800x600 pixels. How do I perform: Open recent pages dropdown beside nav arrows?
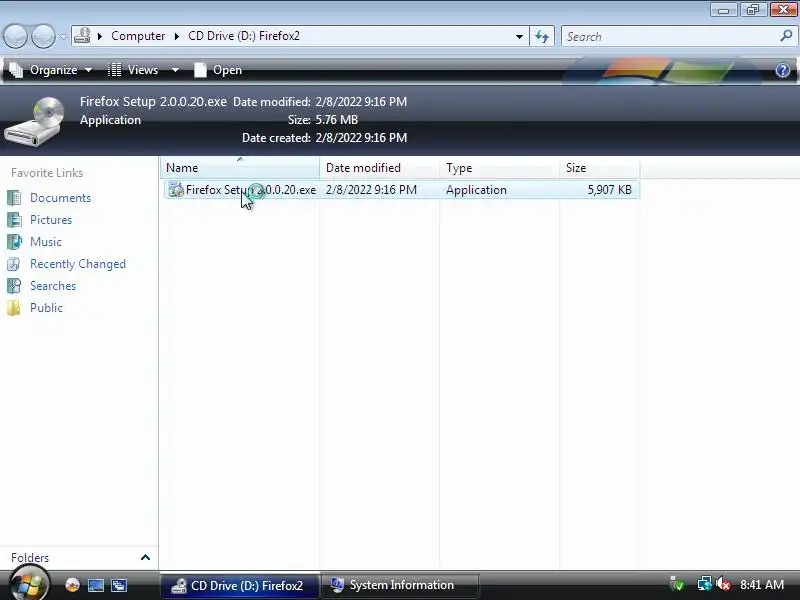(x=63, y=37)
